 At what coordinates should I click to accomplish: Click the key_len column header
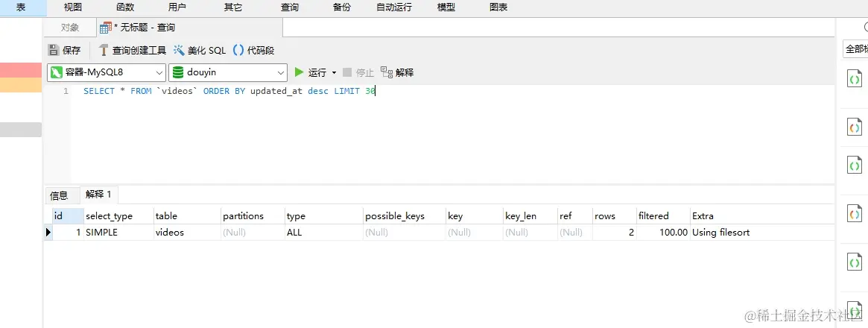(530, 216)
